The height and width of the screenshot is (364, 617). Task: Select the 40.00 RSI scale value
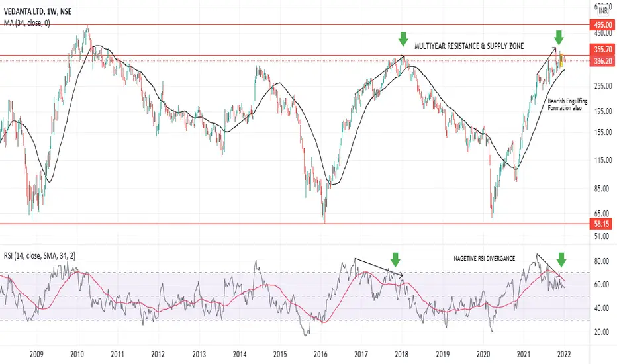[x=602, y=308]
